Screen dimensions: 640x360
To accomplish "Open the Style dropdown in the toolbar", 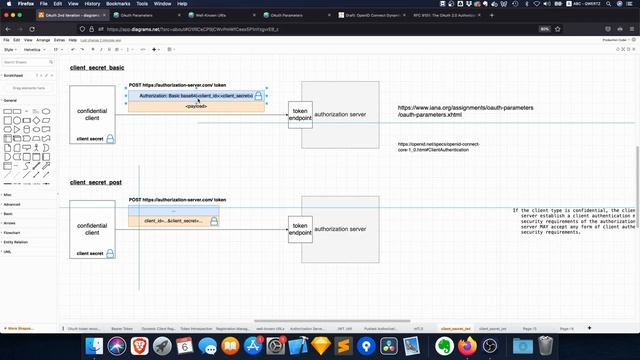I will pos(10,50).
